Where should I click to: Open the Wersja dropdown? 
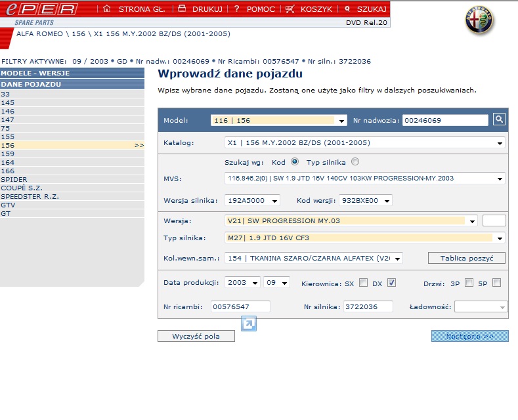click(351, 221)
